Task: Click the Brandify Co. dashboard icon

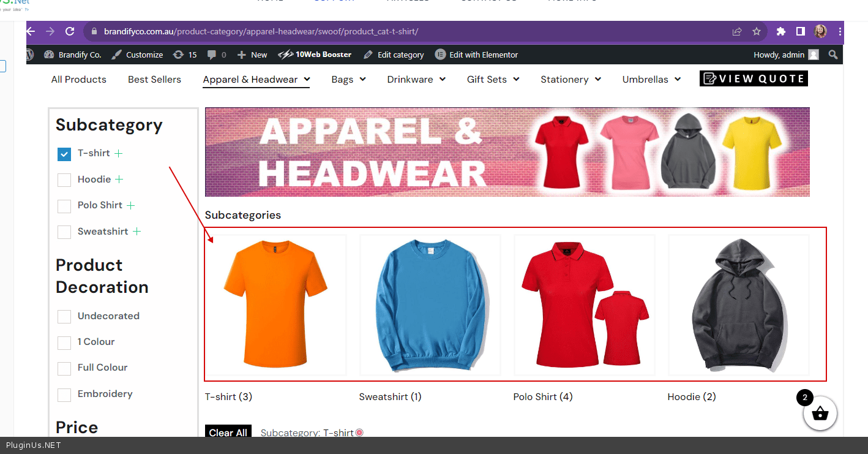Action: pos(50,55)
